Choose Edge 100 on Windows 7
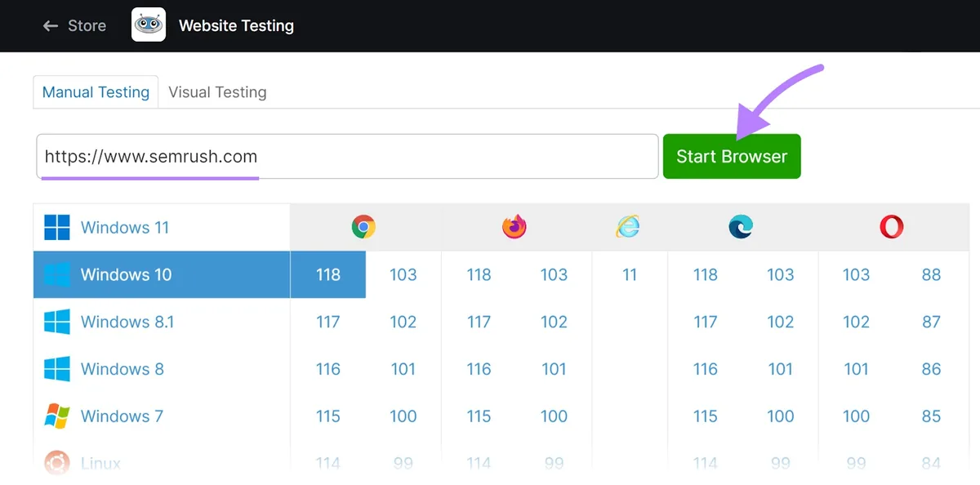This screenshot has height=485, width=980. tap(781, 416)
